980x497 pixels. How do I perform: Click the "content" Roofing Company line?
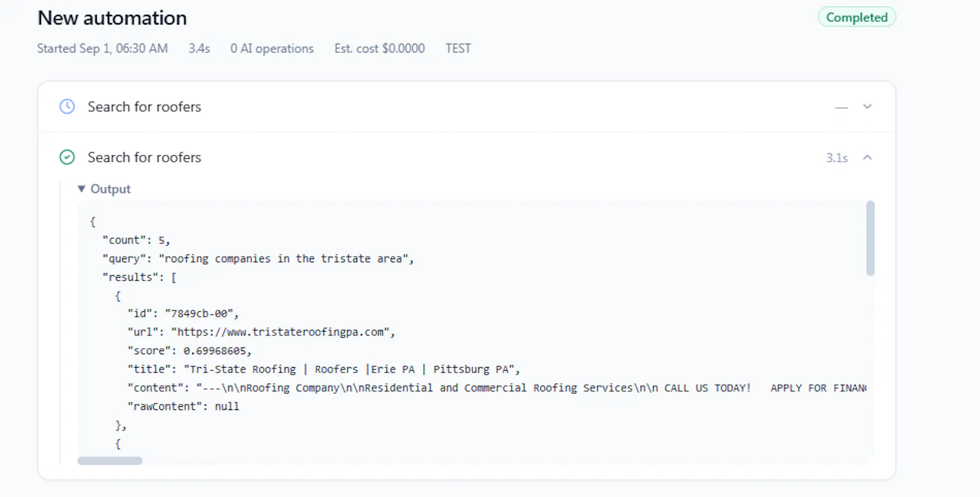497,388
